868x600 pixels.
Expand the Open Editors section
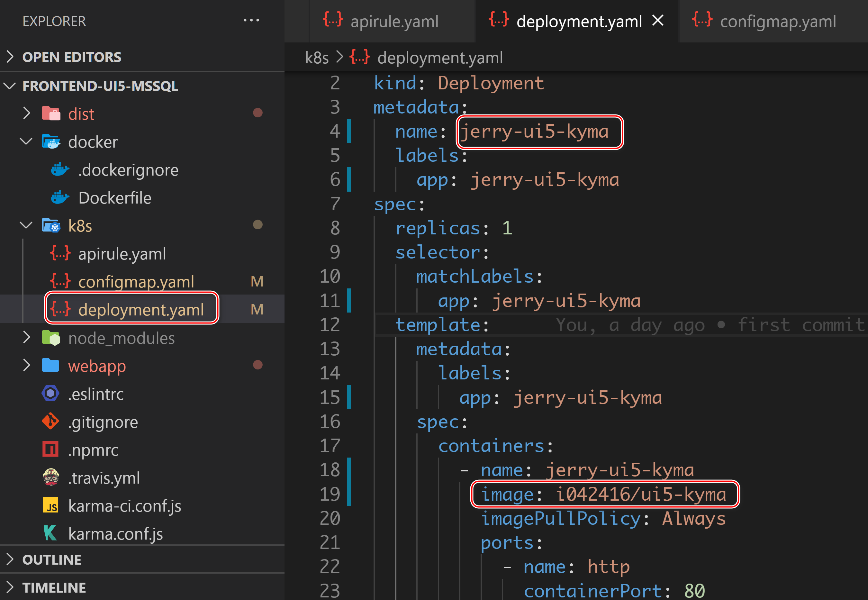point(10,57)
